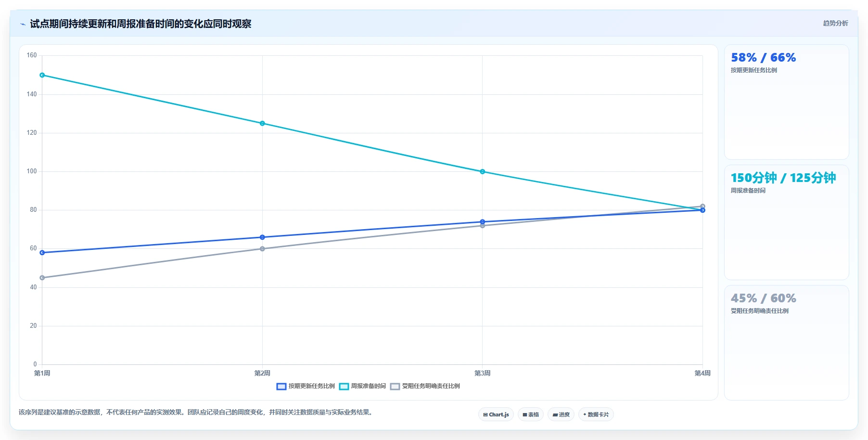
Task: Click the 第3周 x-axis label
Action: [483, 373]
